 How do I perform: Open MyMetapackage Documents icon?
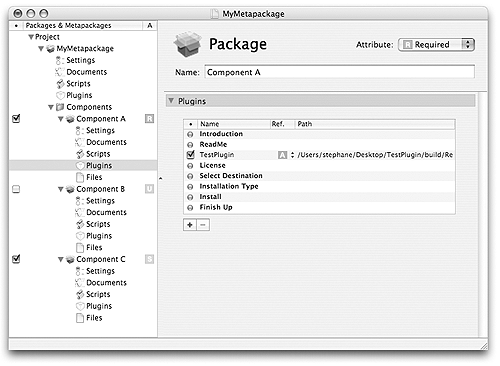[x=59, y=72]
